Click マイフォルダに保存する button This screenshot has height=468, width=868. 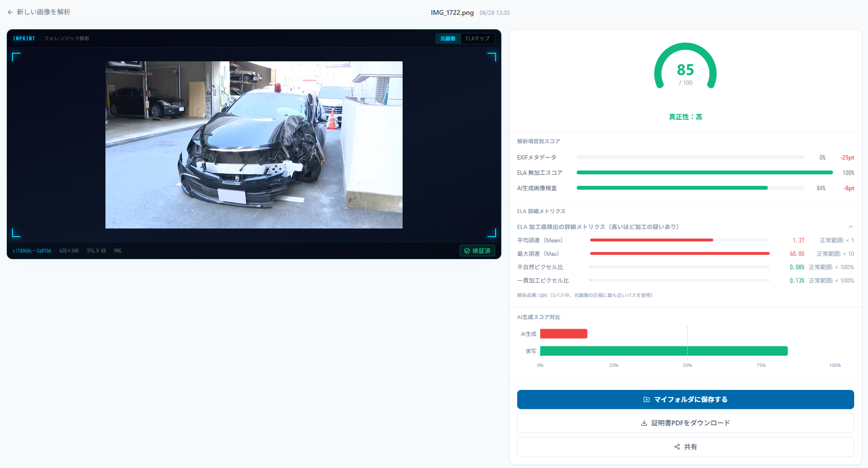685,400
